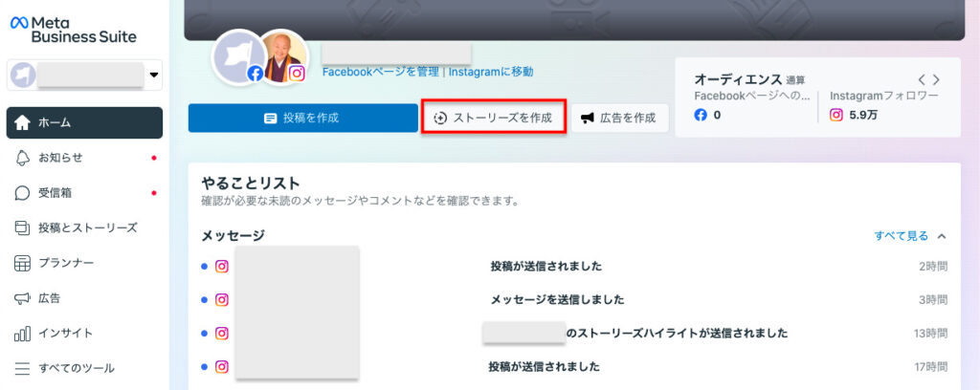Screen dimensions: 980x390
Task: Open the 受信箱 inbox
Action: [84, 193]
